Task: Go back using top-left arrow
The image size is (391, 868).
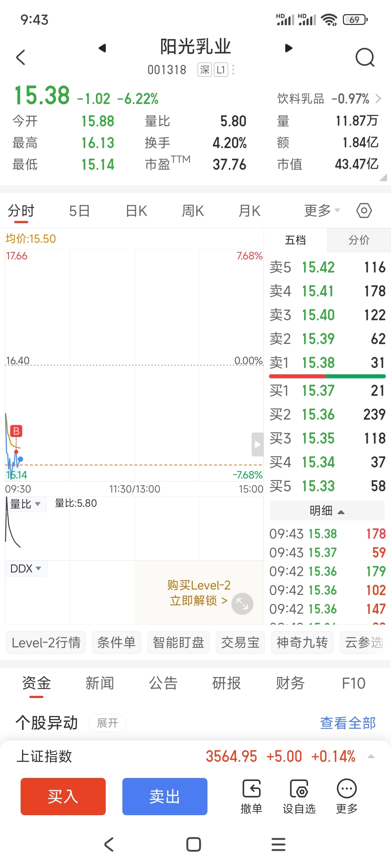Action: (21, 57)
